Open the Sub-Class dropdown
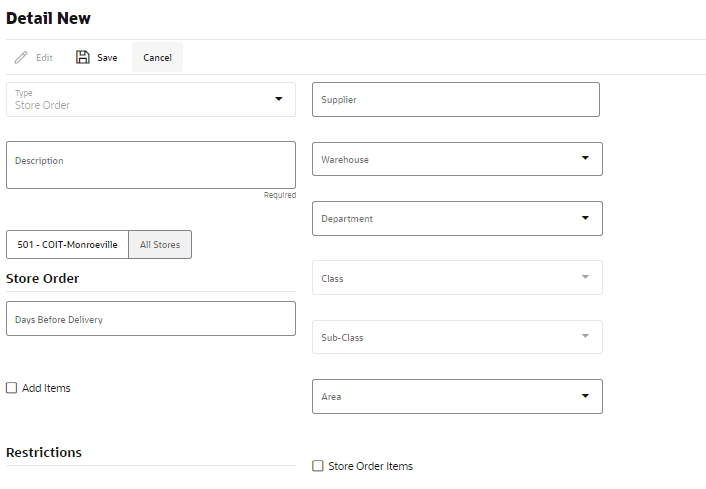The width and height of the screenshot is (706, 489). 457,337
